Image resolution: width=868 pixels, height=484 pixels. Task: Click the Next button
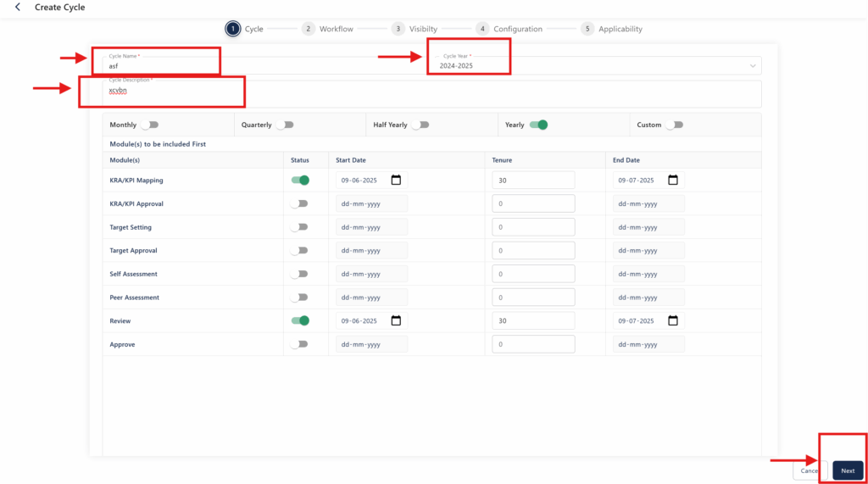coord(848,470)
